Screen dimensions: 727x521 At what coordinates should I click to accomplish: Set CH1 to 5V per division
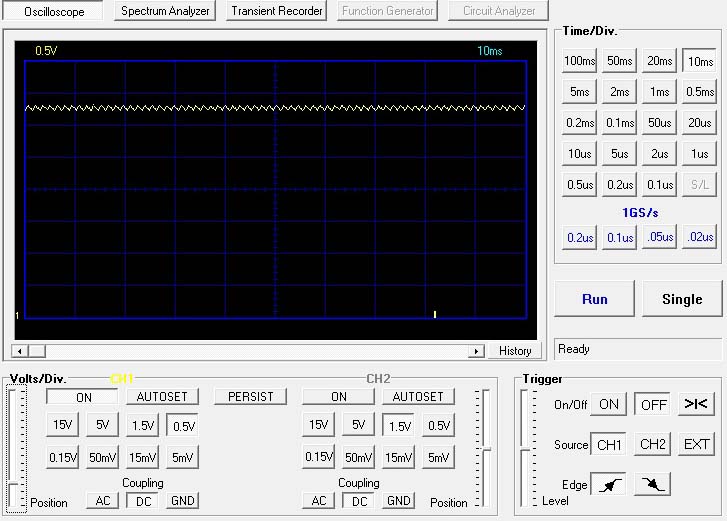pyautogui.click(x=102, y=425)
